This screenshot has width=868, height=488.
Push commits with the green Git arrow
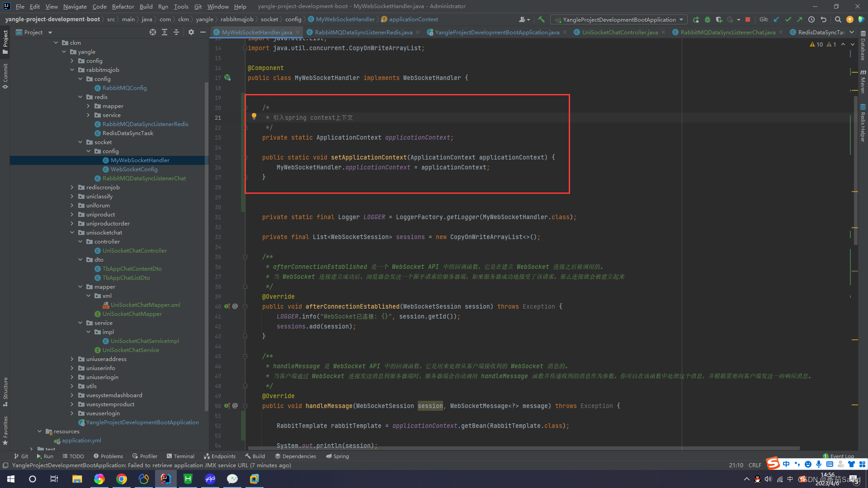799,19
